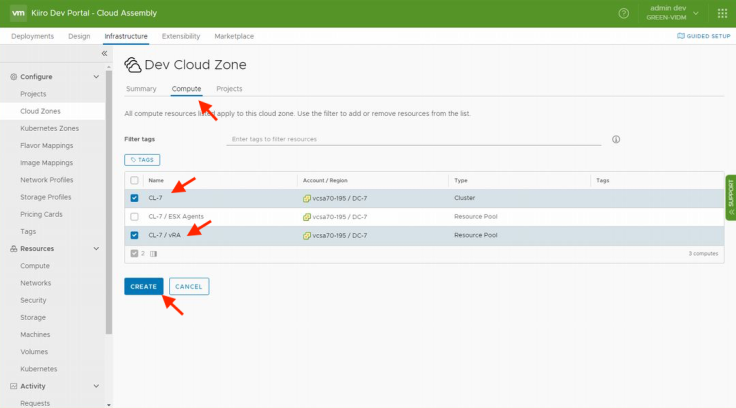Viewport: 736px width, 408px height.
Task: Open Kubernetes Zones in sidebar
Action: [49, 129]
